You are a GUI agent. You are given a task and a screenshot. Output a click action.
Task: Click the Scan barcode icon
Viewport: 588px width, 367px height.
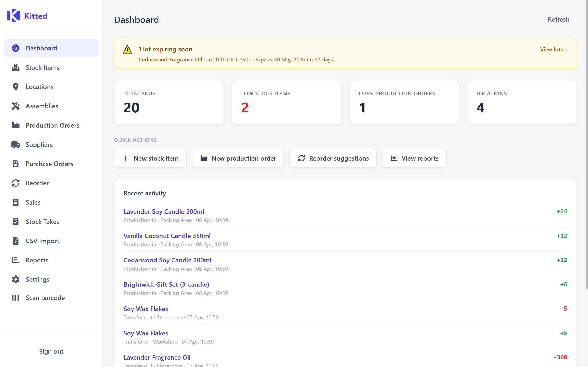[16, 297]
